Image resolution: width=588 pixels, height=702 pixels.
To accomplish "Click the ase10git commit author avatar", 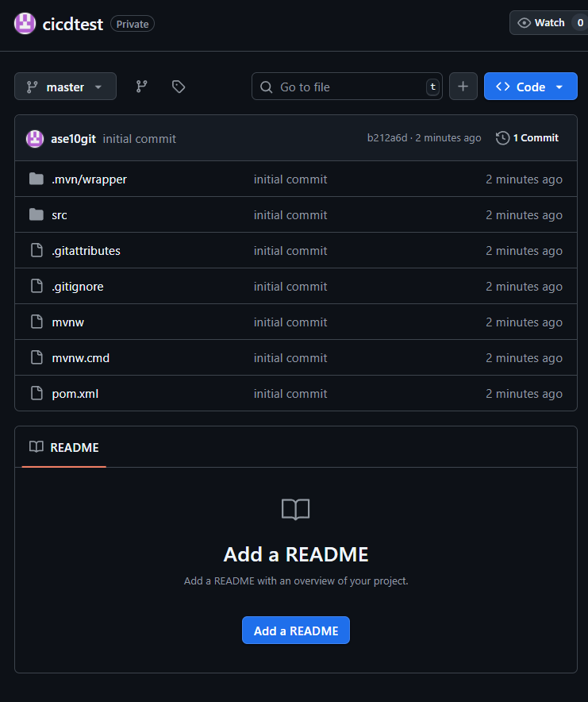I will [35, 139].
